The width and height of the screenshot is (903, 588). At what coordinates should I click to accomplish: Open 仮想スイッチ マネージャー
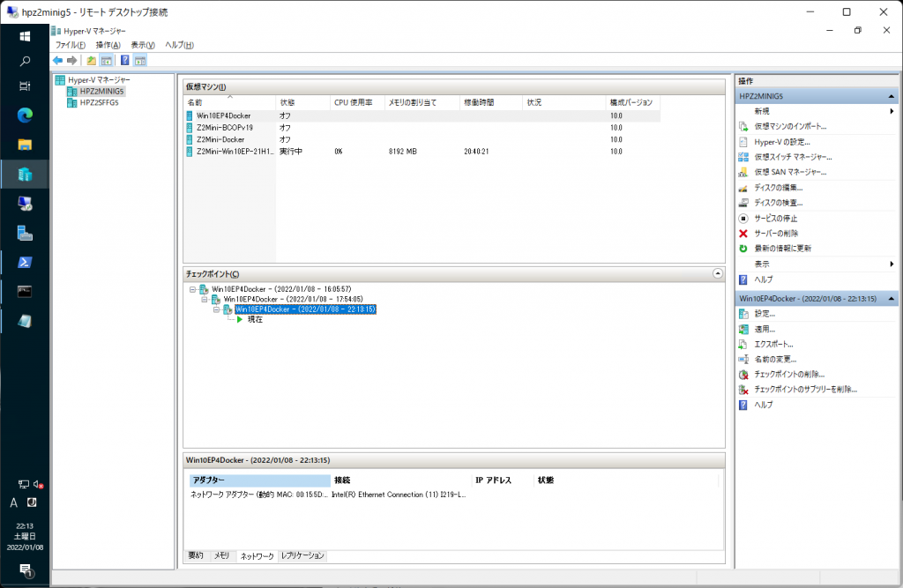(x=793, y=157)
